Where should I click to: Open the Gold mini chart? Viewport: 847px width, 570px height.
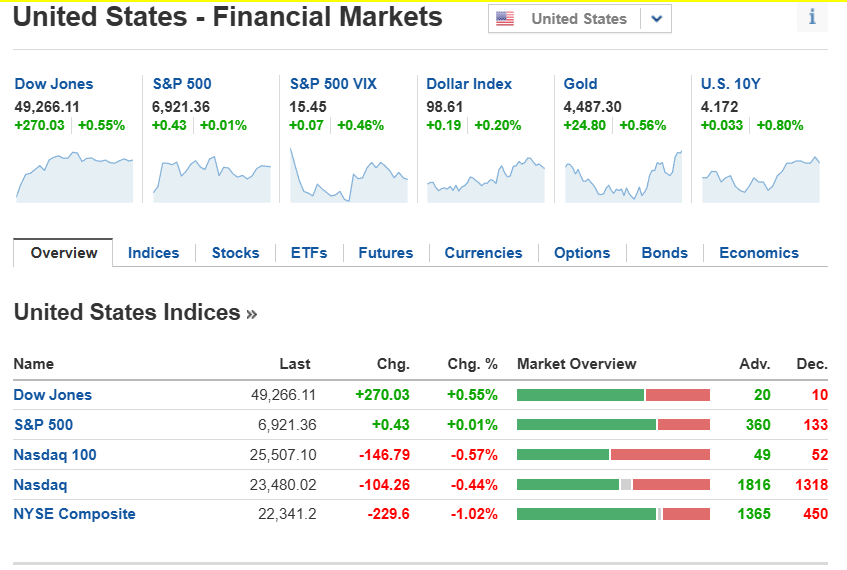click(x=623, y=177)
